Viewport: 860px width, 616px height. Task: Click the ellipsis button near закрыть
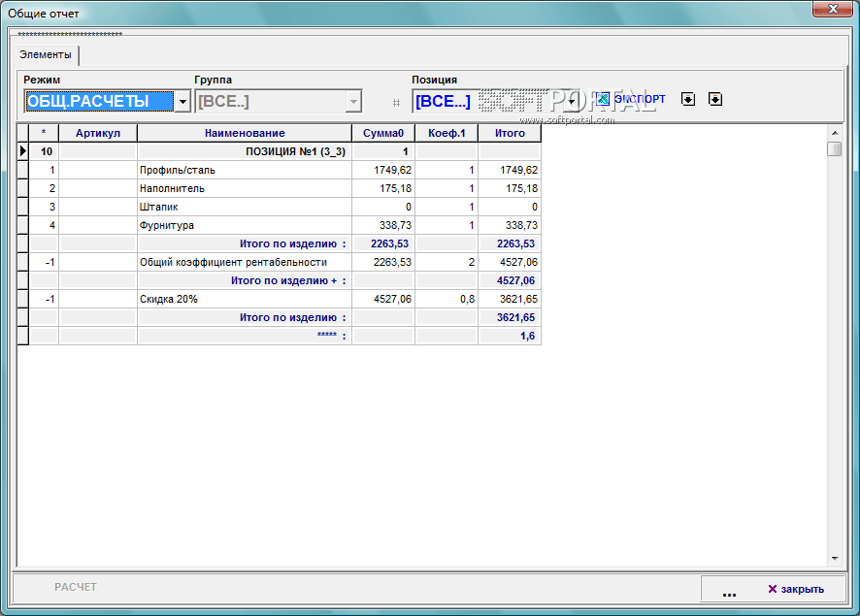(729, 593)
